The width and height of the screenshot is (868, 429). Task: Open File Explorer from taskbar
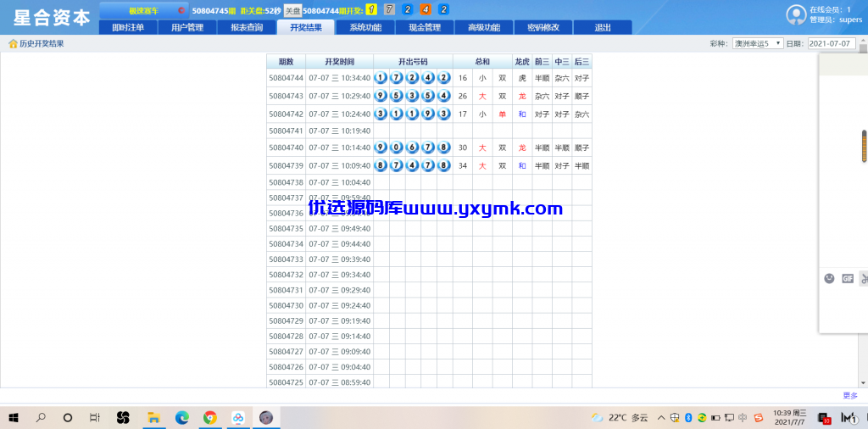(x=153, y=417)
